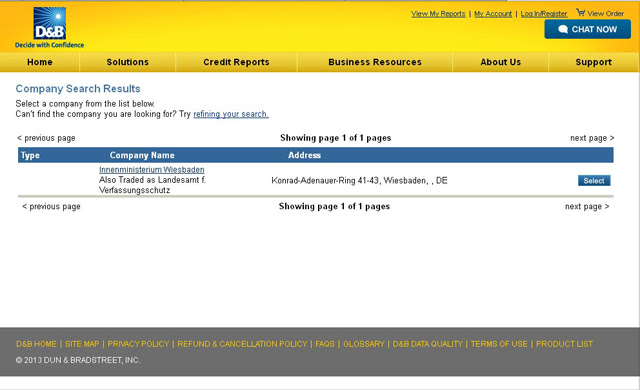Open the Credit Reports menu

click(x=236, y=62)
